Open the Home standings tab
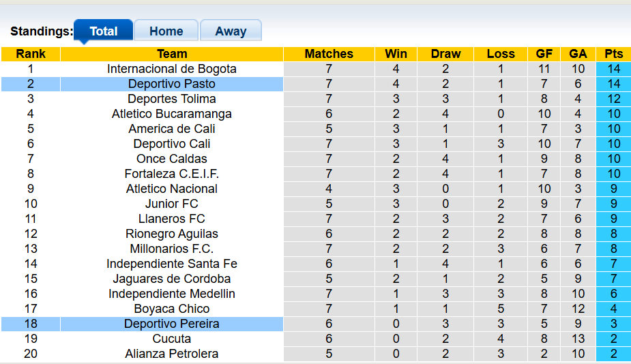 166,31
